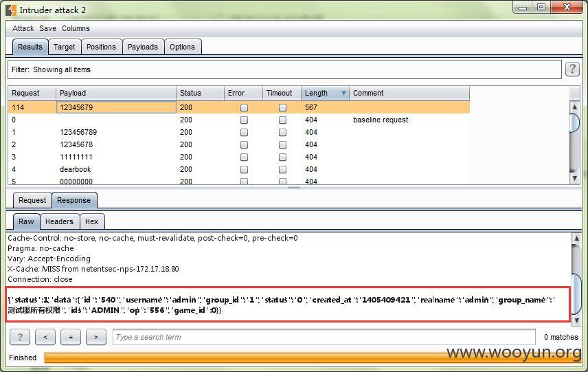Viewport: 588px width, 372px height.
Task: Show the Request tab
Action: (32, 201)
